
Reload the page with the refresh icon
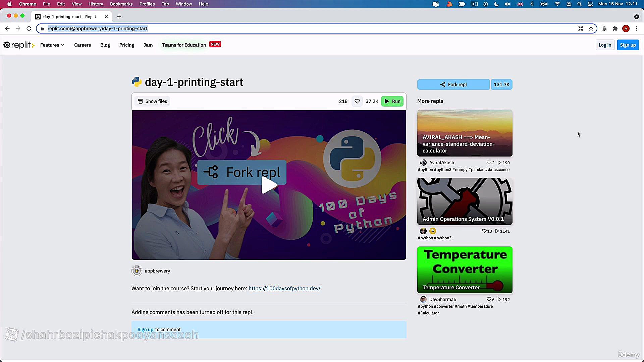click(x=29, y=28)
